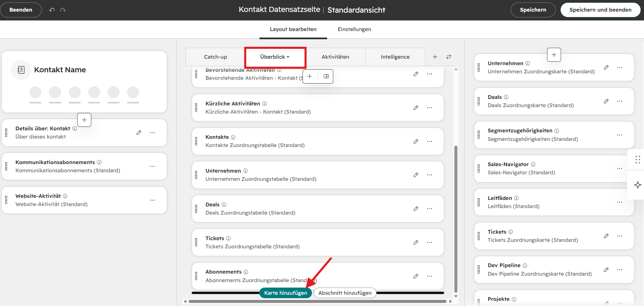This screenshot has height=306, width=644.
Task: Show info for Leitfäden card
Action: pos(516,198)
